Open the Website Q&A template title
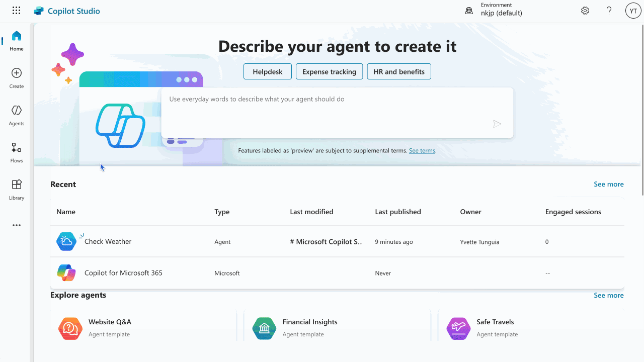644x362 pixels. 110,322
